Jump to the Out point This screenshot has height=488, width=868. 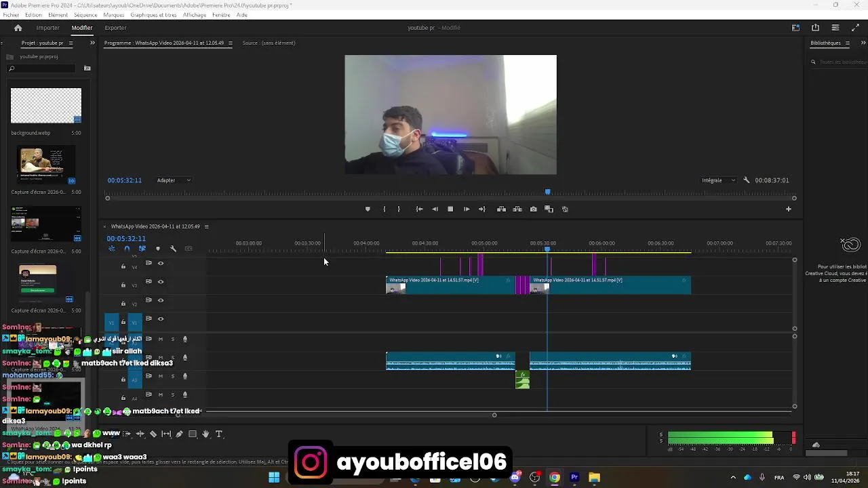[482, 209]
